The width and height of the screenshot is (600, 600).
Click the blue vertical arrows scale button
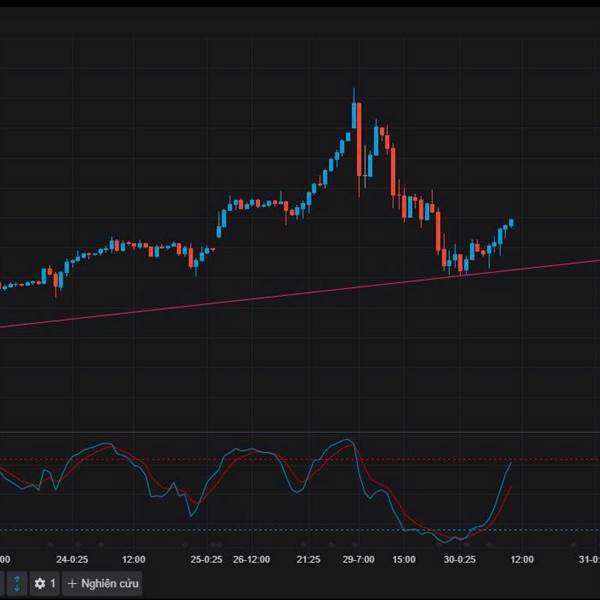pyautogui.click(x=17, y=583)
